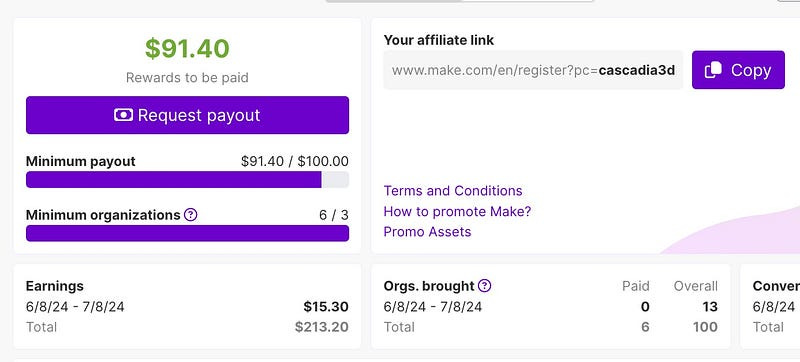This screenshot has height=362, width=800.
Task: Click the cascadia3d promo code text
Action: [637, 70]
